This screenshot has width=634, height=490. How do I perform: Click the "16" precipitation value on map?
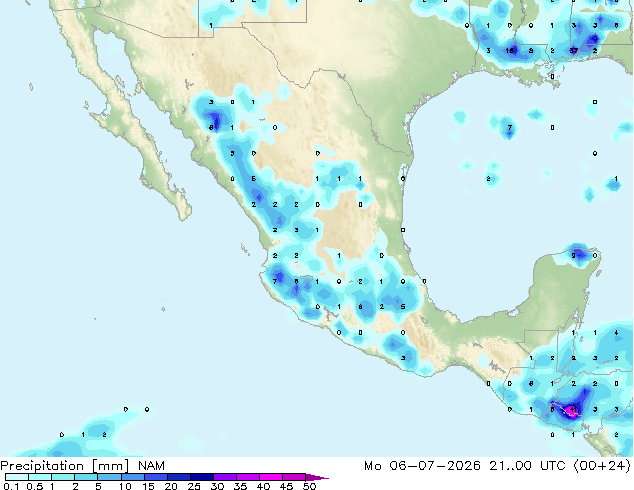510,51
